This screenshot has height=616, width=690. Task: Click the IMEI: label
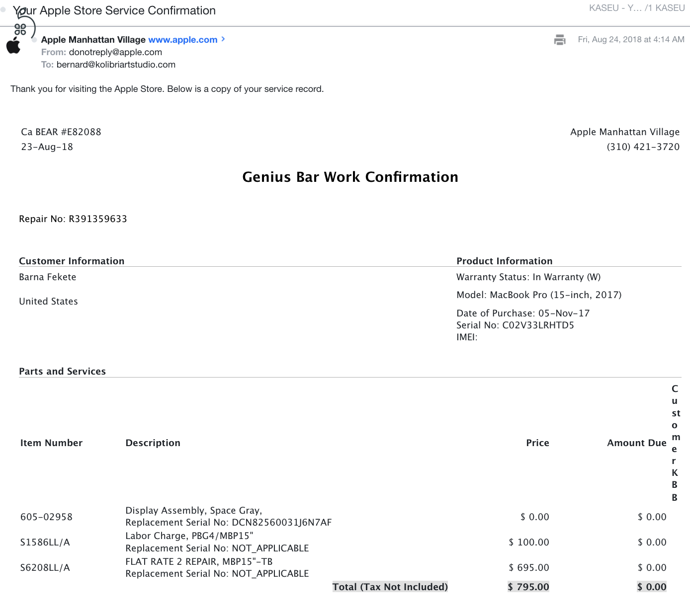467,337
